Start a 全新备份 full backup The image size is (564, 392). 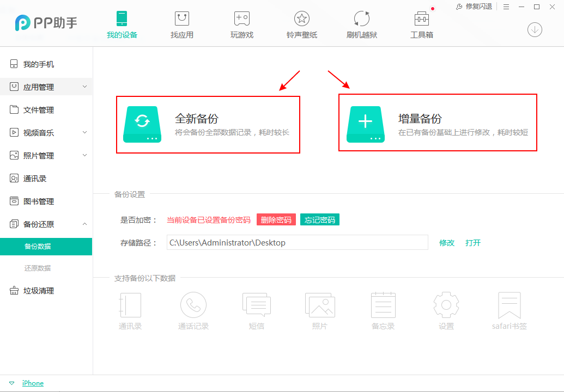(x=208, y=124)
